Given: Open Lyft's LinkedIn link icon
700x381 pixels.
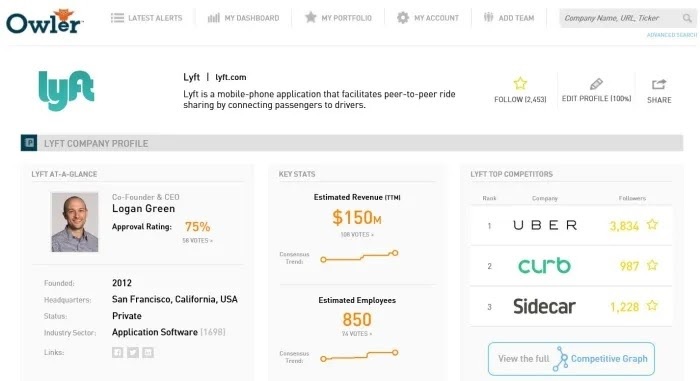Looking at the screenshot, I should (148, 352).
